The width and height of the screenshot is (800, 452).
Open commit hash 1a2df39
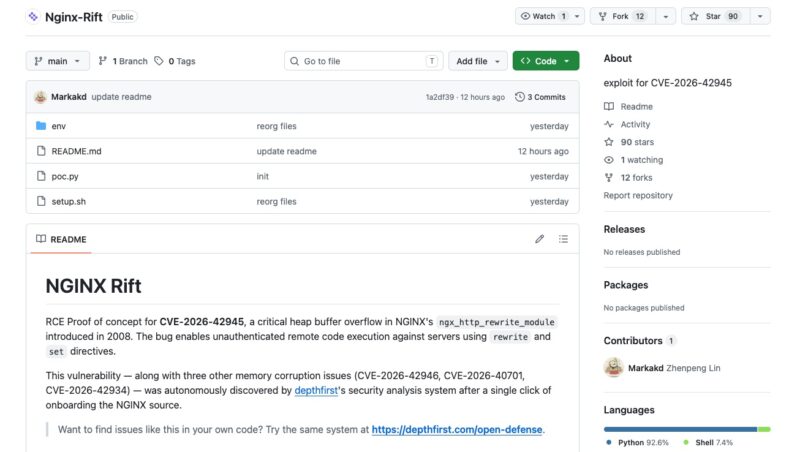440,97
